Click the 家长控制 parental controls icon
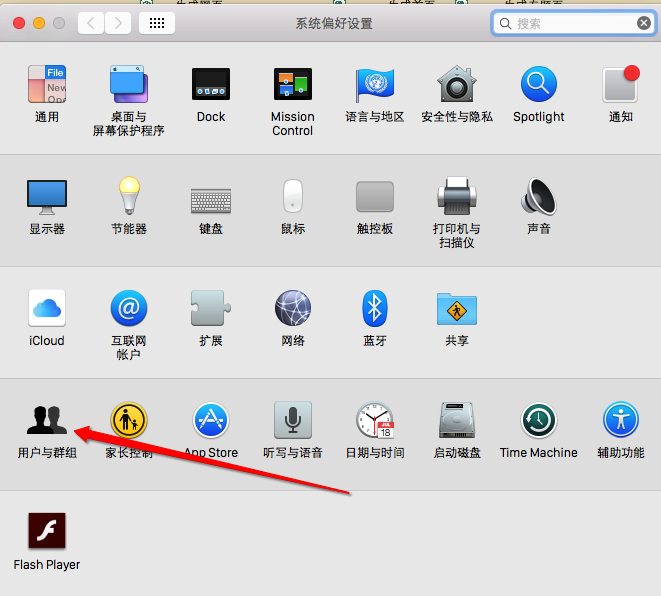Image resolution: width=661 pixels, height=596 pixels. click(x=129, y=421)
